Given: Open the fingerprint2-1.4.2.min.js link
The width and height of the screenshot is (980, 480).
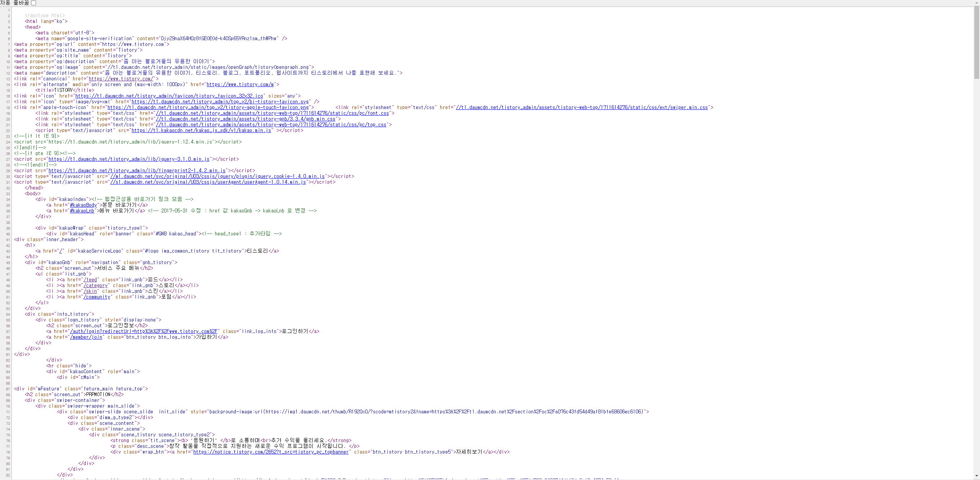Looking at the screenshot, I should coord(137,171).
